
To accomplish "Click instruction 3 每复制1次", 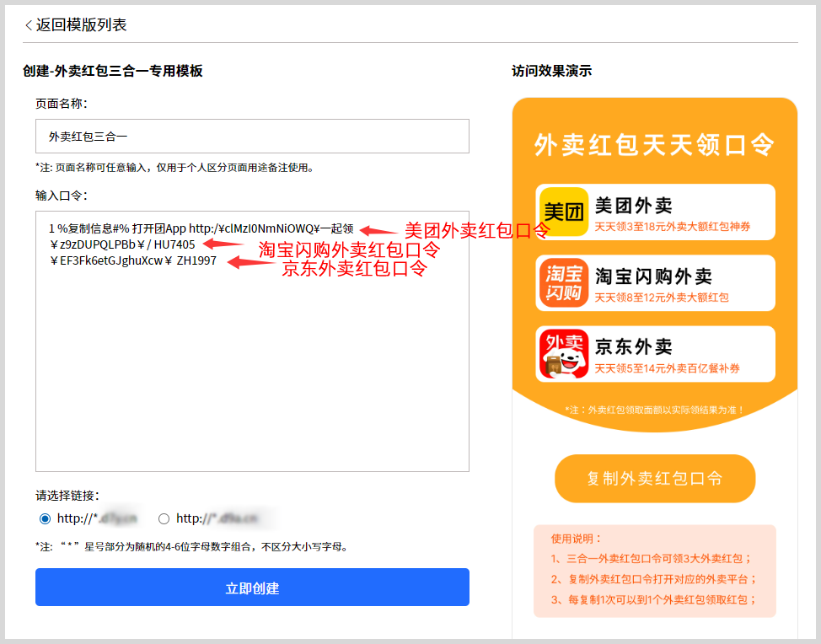I will tap(654, 599).
